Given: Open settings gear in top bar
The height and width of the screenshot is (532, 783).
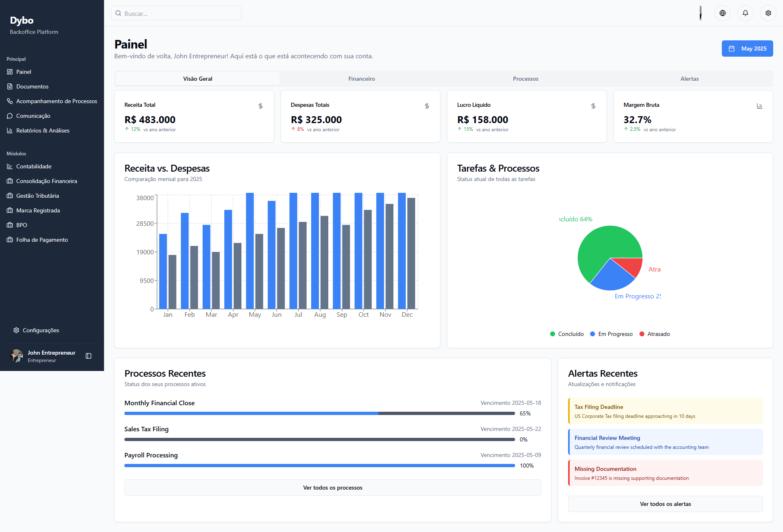Looking at the screenshot, I should (x=768, y=13).
